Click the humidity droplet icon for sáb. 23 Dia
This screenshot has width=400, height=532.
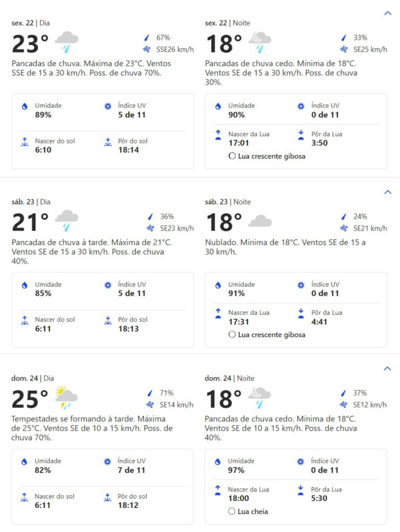point(24,285)
